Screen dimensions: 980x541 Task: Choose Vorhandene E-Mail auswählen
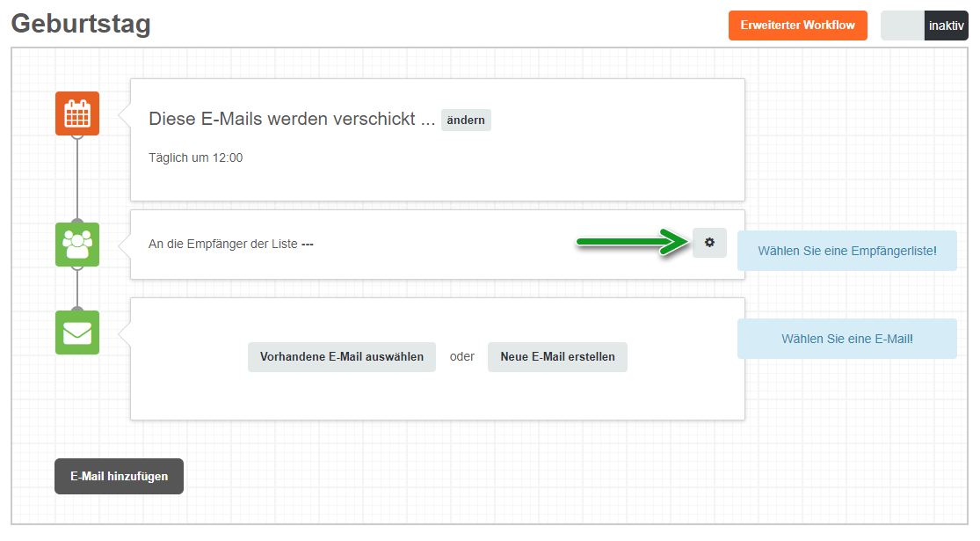pyautogui.click(x=342, y=357)
